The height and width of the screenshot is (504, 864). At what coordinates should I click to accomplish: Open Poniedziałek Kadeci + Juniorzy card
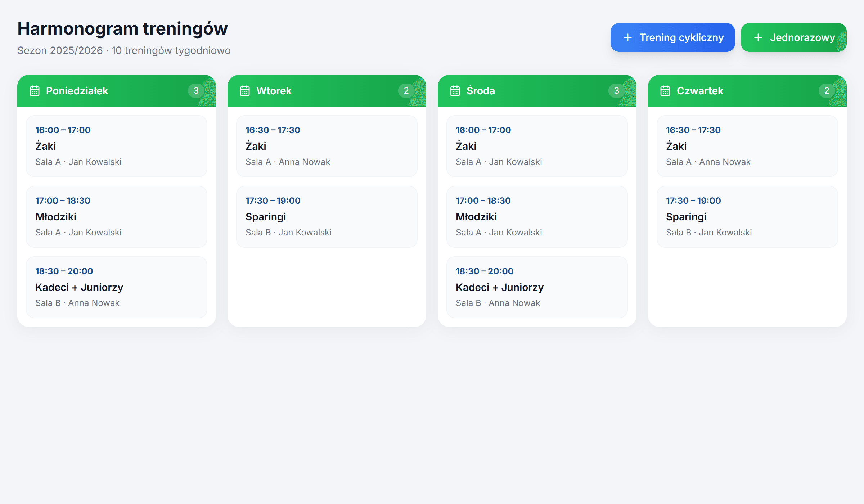coord(117,287)
